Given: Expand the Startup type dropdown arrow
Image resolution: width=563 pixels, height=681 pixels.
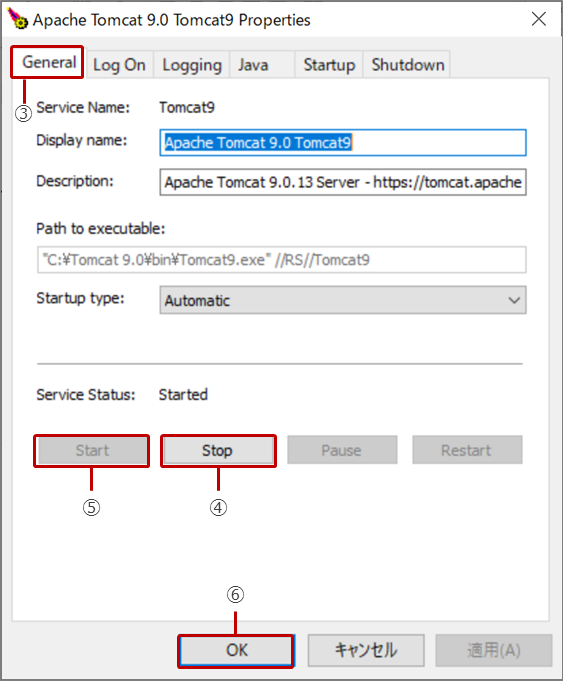Looking at the screenshot, I should 514,300.
